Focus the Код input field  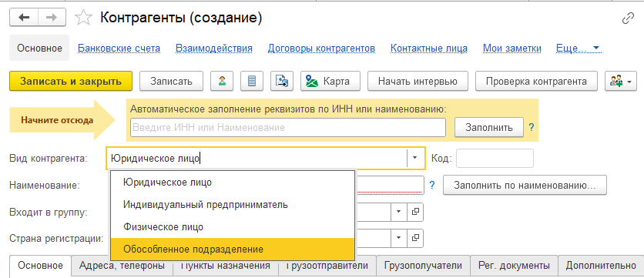point(495,158)
